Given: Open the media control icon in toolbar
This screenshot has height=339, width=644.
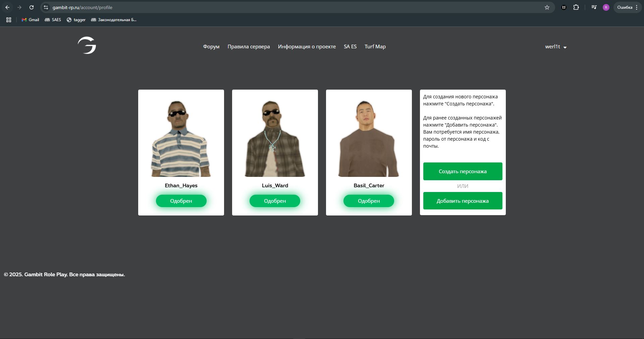Looking at the screenshot, I should click(x=594, y=7).
